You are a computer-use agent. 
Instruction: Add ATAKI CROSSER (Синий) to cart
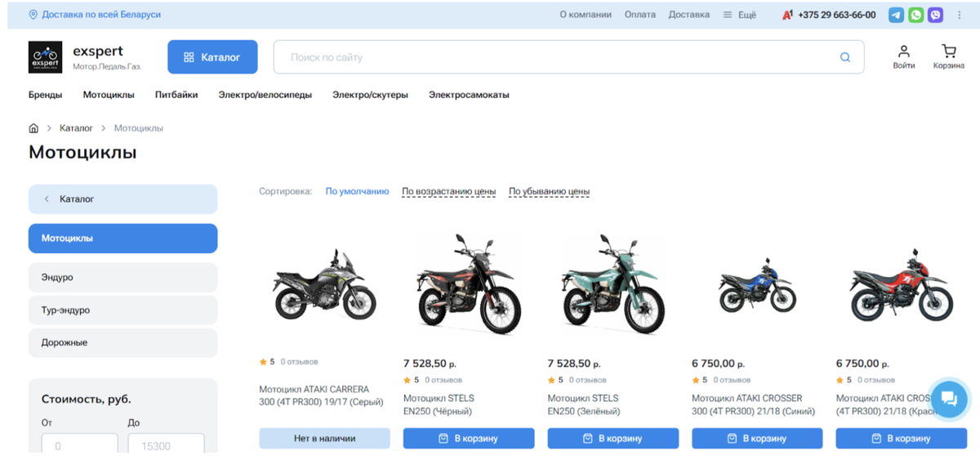(x=757, y=438)
